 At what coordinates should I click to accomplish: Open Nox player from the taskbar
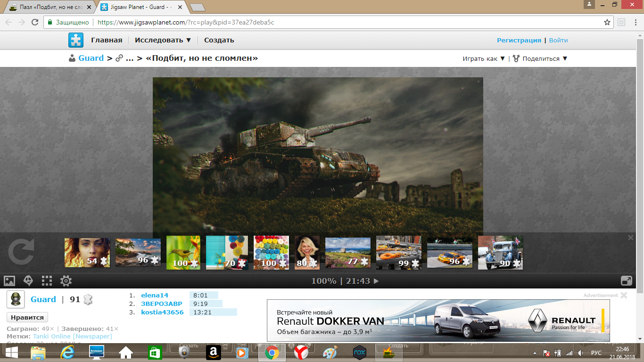point(360,352)
